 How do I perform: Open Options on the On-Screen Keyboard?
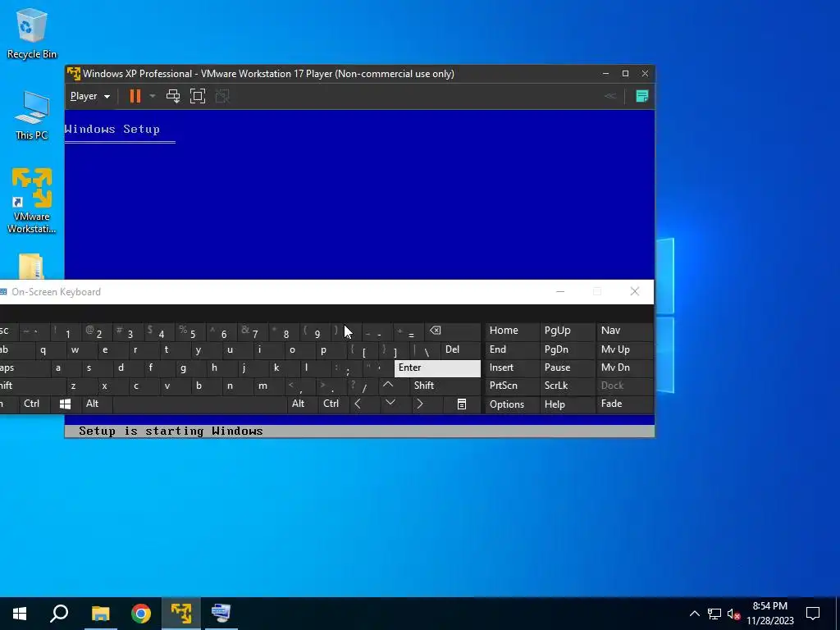coord(512,404)
